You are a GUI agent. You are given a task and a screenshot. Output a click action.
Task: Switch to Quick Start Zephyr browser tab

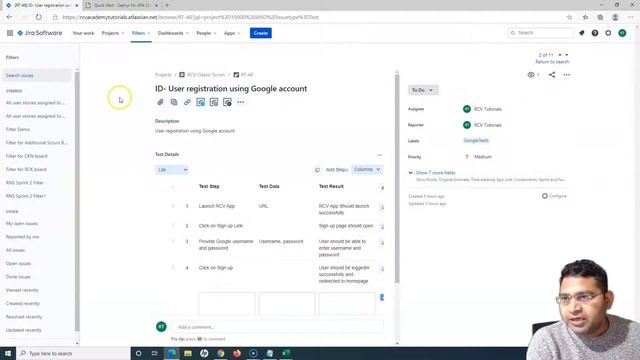(122, 5)
